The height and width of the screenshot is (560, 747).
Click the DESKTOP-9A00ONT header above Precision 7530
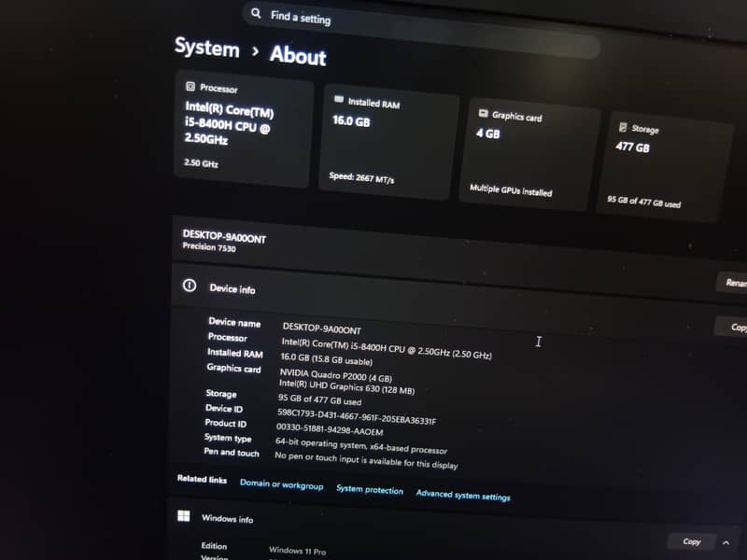[224, 237]
